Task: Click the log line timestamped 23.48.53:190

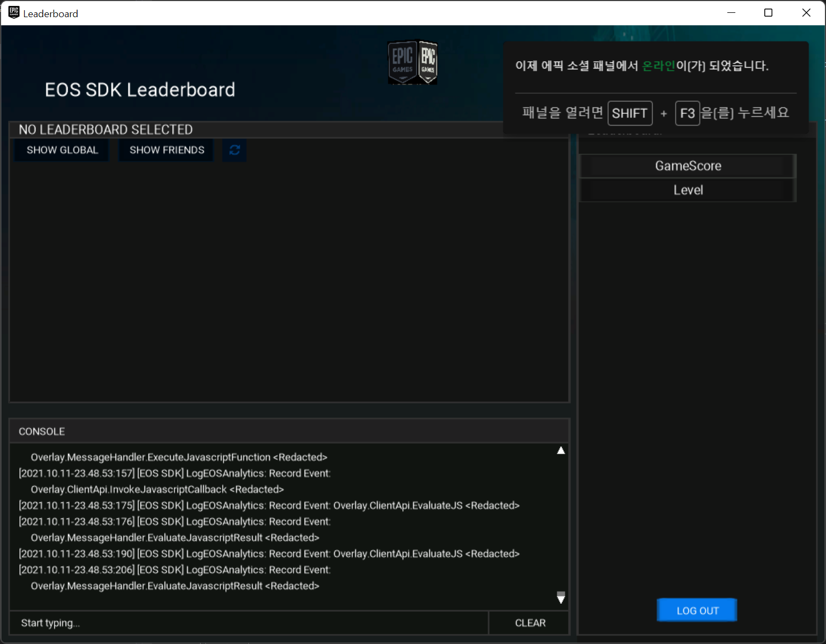Action: click(x=269, y=554)
